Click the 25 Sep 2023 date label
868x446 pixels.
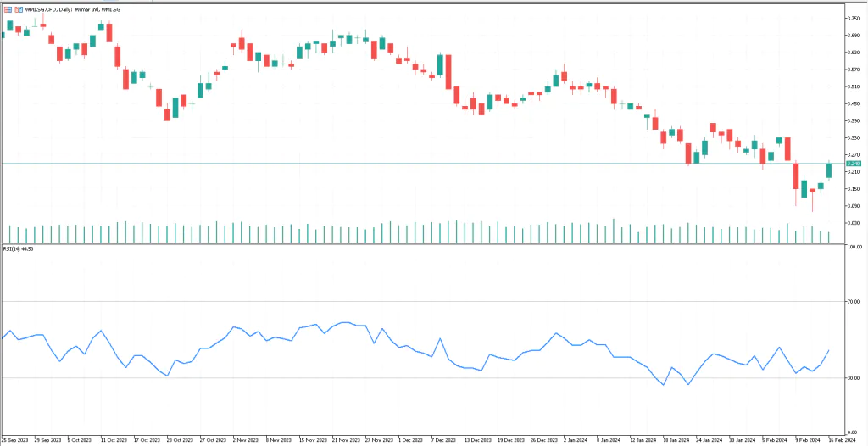pyautogui.click(x=15, y=441)
